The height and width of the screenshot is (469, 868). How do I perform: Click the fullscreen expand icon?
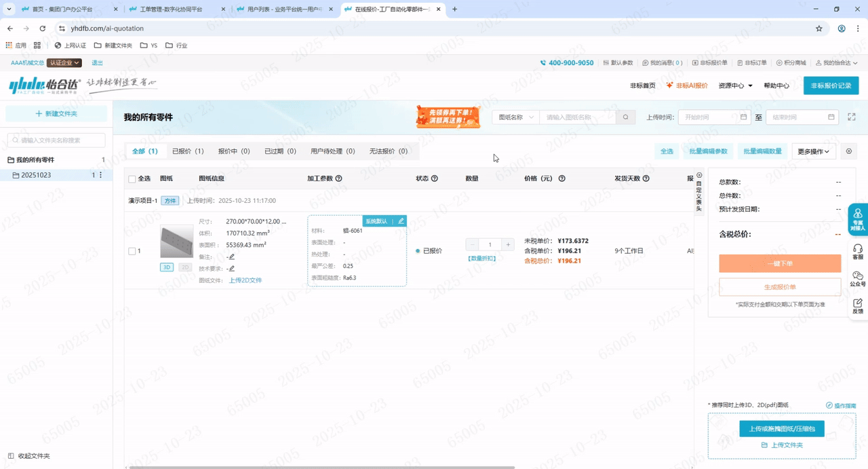tap(852, 117)
